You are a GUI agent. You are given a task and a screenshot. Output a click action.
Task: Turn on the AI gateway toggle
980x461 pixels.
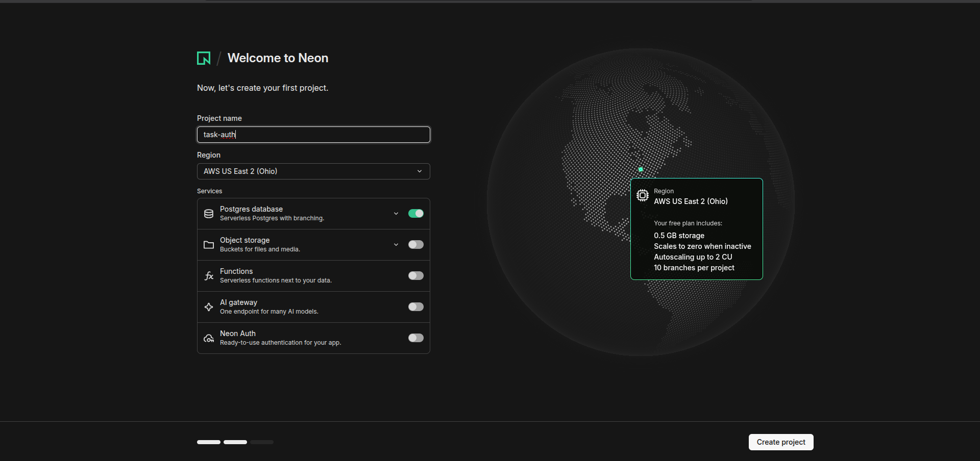[416, 307]
